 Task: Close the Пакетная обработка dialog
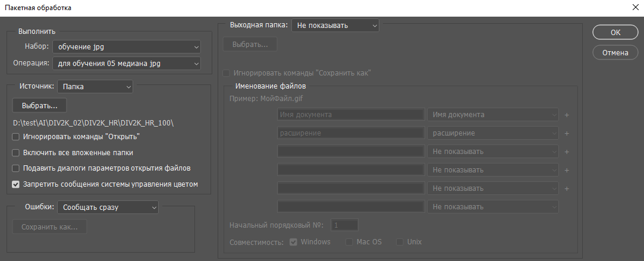point(632,7)
